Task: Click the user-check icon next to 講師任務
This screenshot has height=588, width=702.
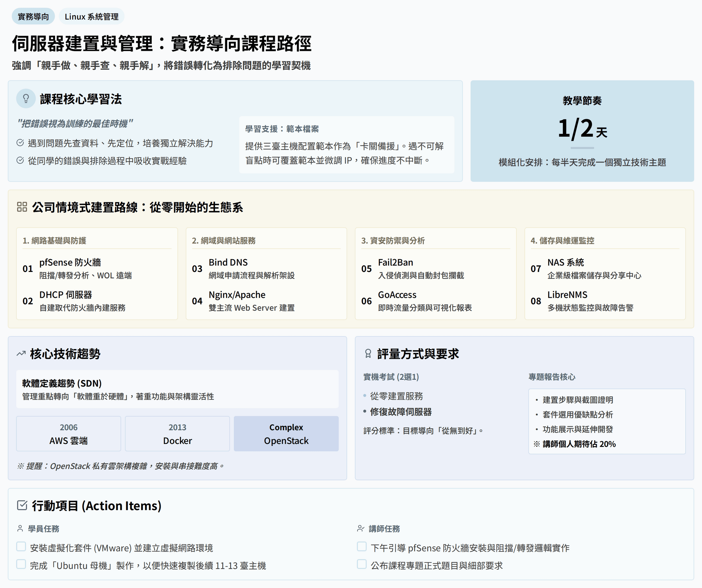Action: pos(360,528)
